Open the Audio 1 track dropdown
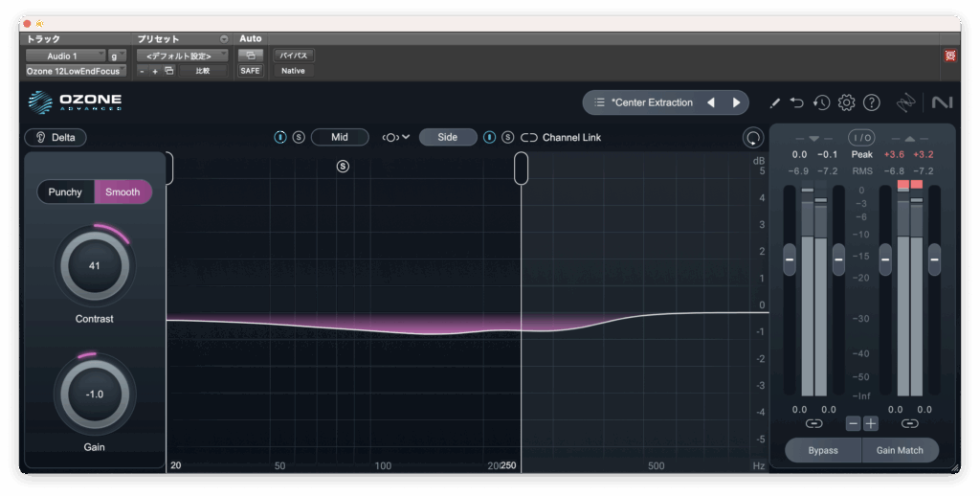This screenshot has height=496, width=980. coord(64,56)
